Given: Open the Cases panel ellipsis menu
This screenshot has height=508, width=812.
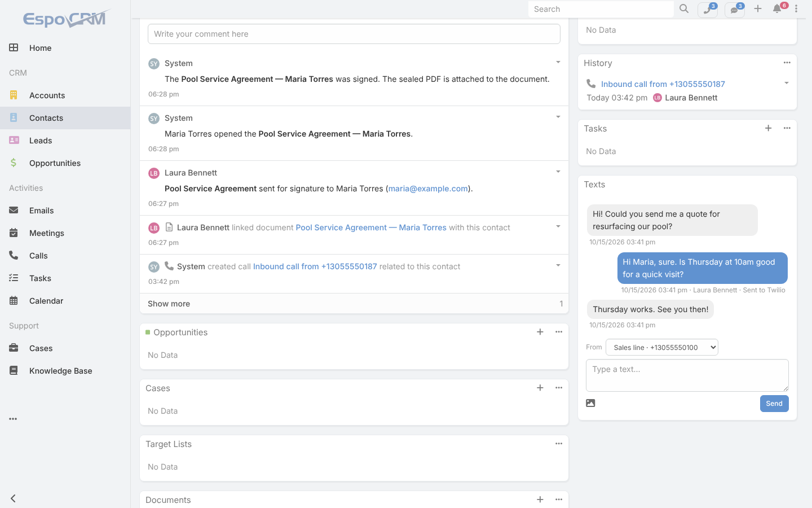Looking at the screenshot, I should pyautogui.click(x=559, y=388).
